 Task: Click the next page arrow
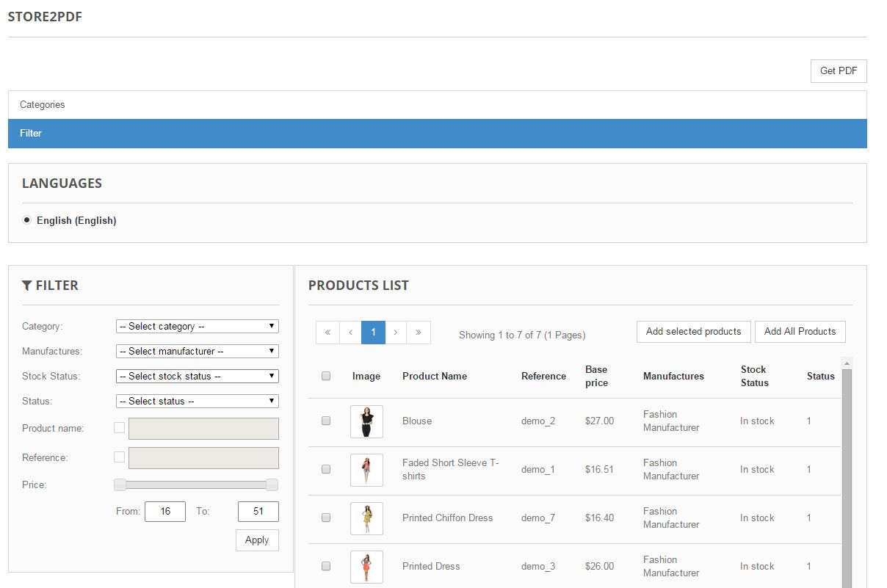[x=396, y=333]
